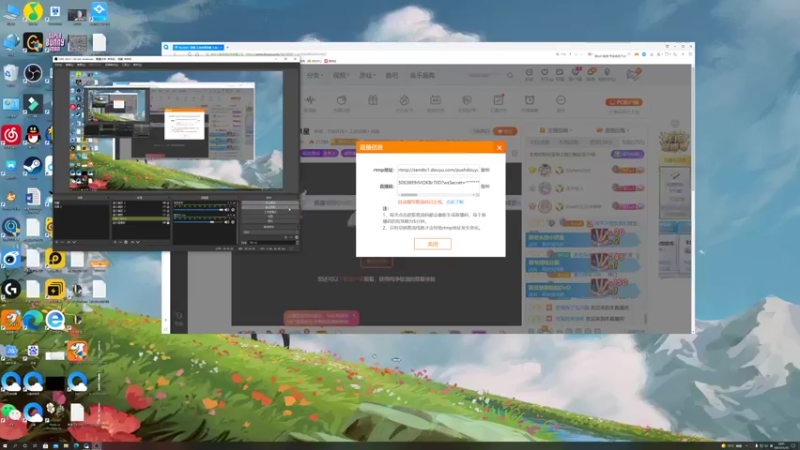
Task: Add a scene with the plus icon
Action: (x=57, y=242)
